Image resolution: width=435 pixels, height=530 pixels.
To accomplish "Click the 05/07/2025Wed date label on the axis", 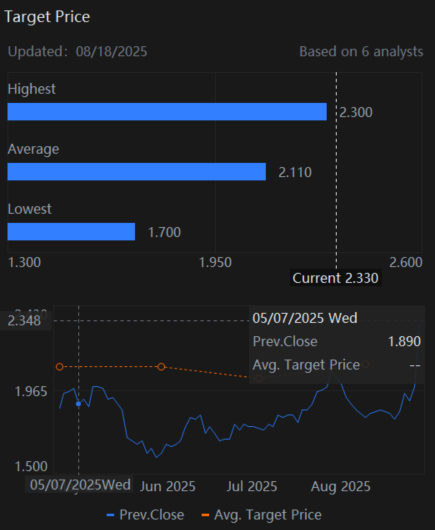I will 80,484.
